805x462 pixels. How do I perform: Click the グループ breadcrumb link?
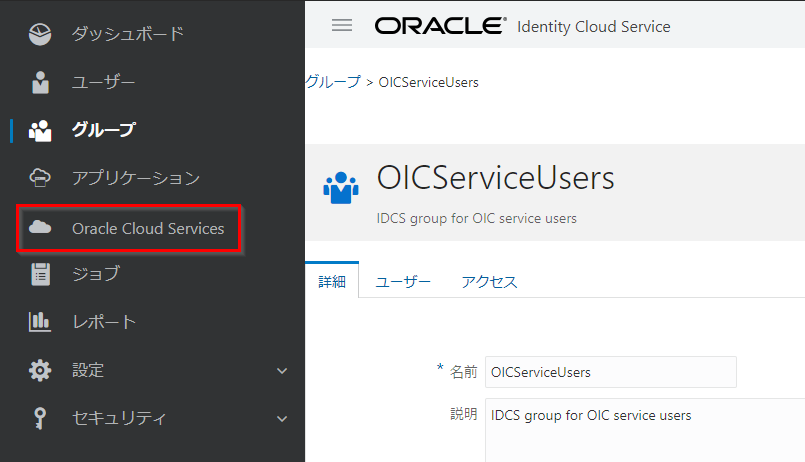pyautogui.click(x=332, y=82)
